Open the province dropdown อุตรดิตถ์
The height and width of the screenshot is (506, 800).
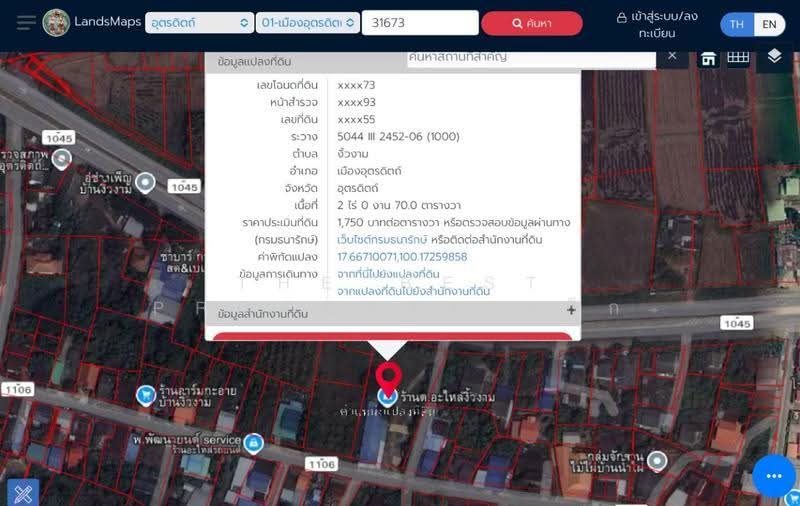(x=199, y=23)
